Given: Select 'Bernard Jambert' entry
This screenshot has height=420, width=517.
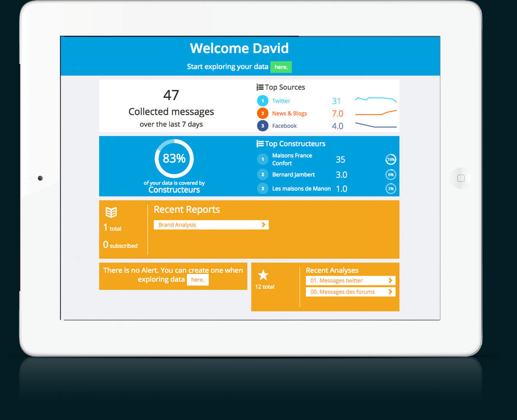Looking at the screenshot, I should pos(293,175).
